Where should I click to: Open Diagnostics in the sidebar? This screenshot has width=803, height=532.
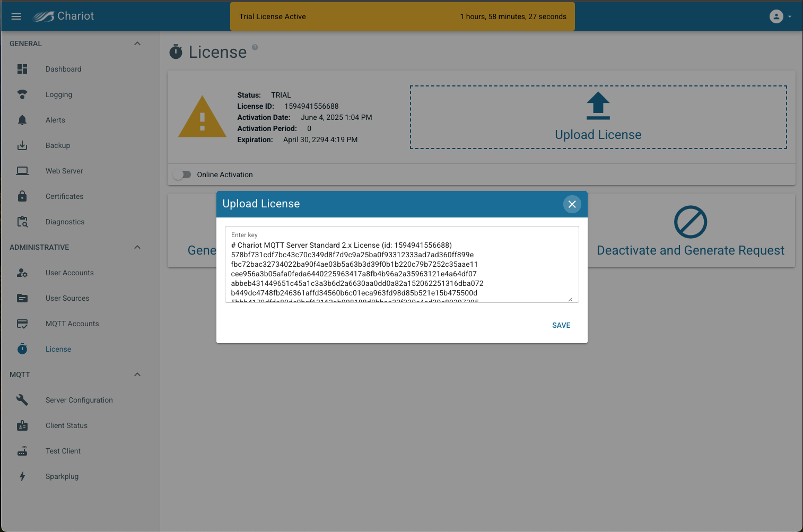point(65,222)
